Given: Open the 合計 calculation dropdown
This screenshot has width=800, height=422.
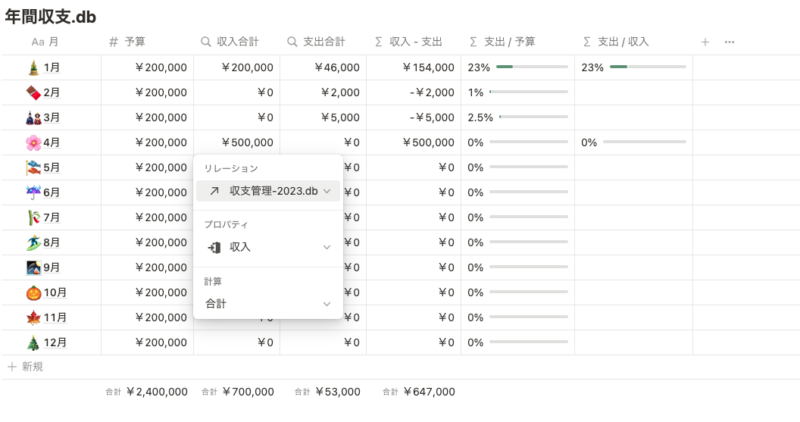Looking at the screenshot, I should 268,304.
